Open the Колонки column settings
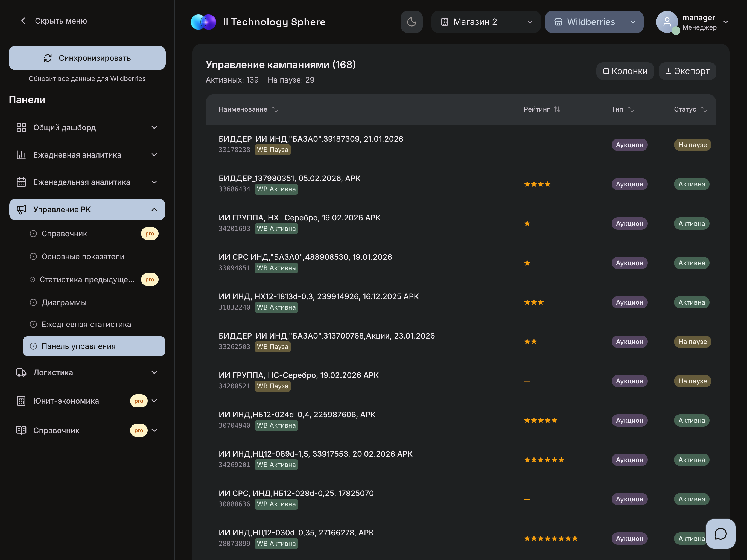Image resolution: width=747 pixels, height=560 pixels. pos(625,71)
